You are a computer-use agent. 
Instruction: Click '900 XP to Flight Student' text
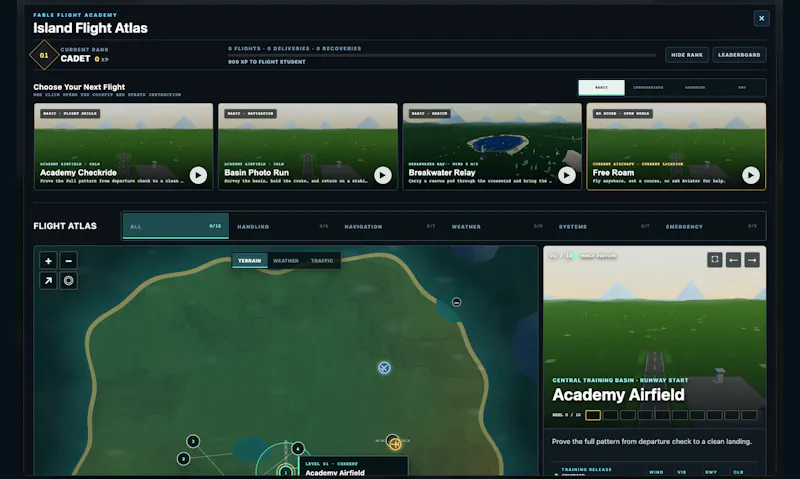267,62
